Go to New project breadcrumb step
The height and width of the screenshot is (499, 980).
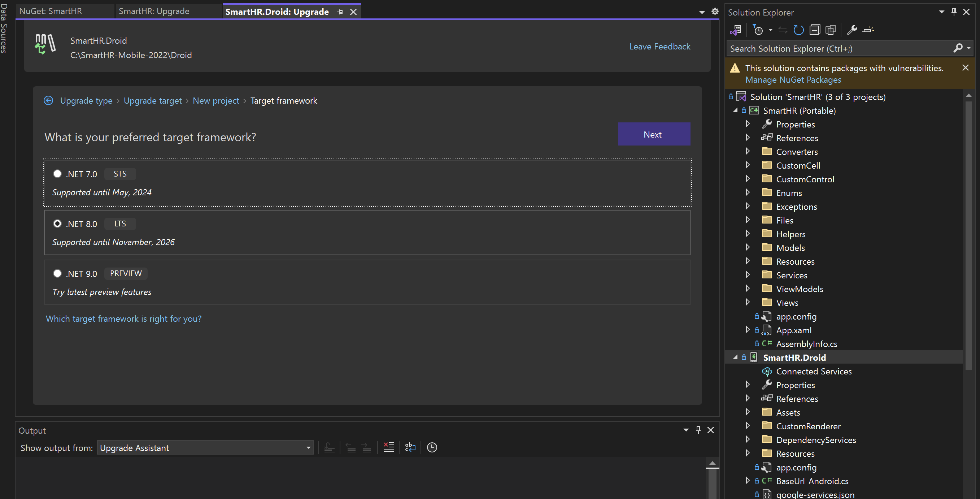click(x=216, y=100)
